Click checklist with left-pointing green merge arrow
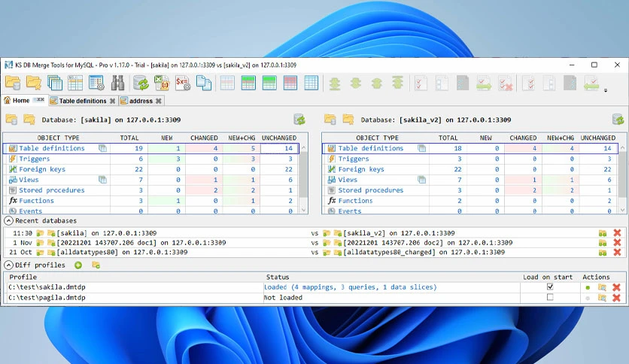The height and width of the screenshot is (364, 629). pyautogui.click(x=591, y=83)
